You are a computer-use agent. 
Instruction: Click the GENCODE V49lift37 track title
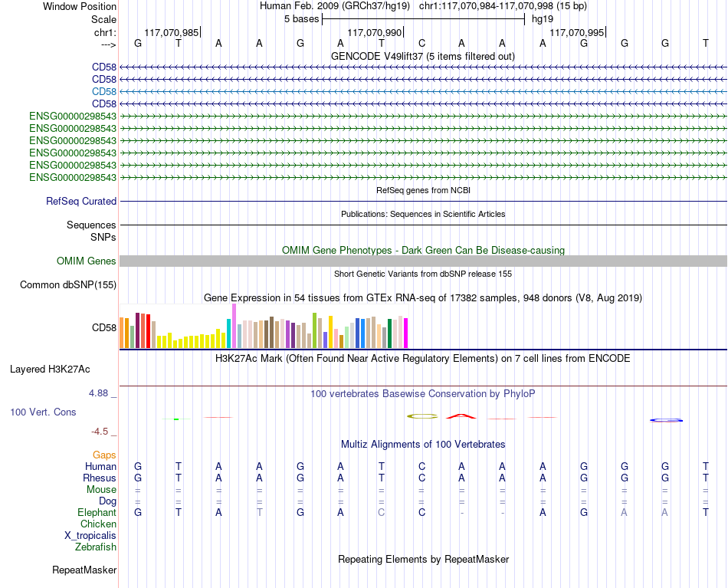click(x=423, y=56)
